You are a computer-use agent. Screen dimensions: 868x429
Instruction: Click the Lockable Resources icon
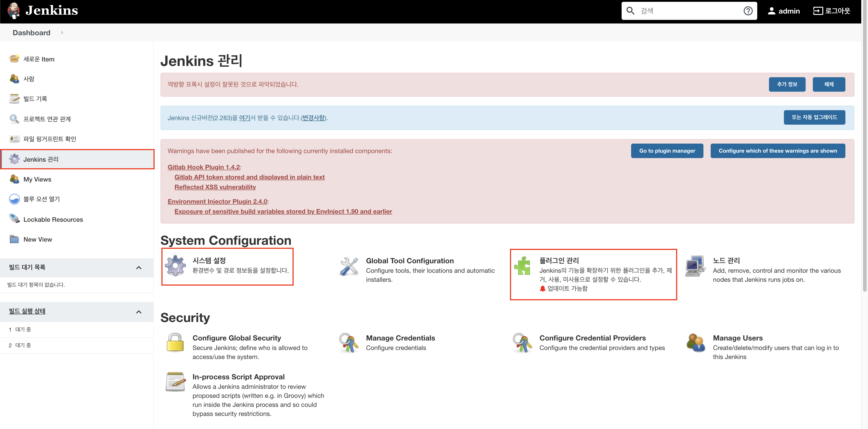point(14,219)
